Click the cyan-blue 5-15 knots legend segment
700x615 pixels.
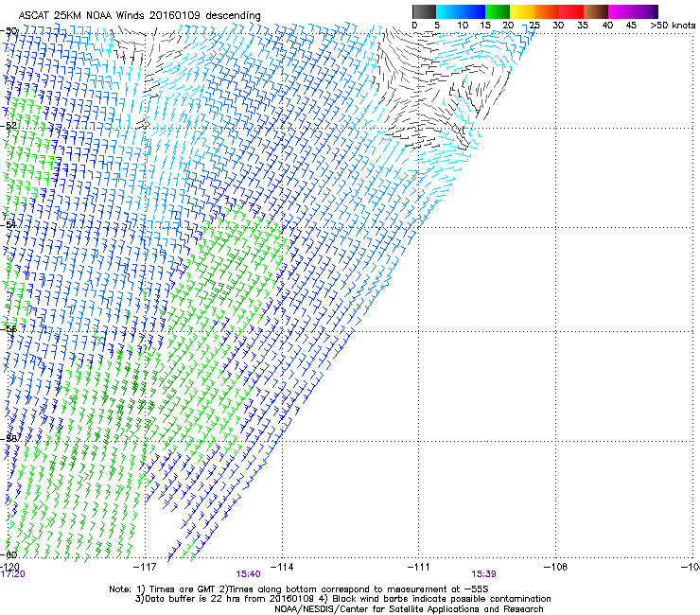tap(461, 11)
